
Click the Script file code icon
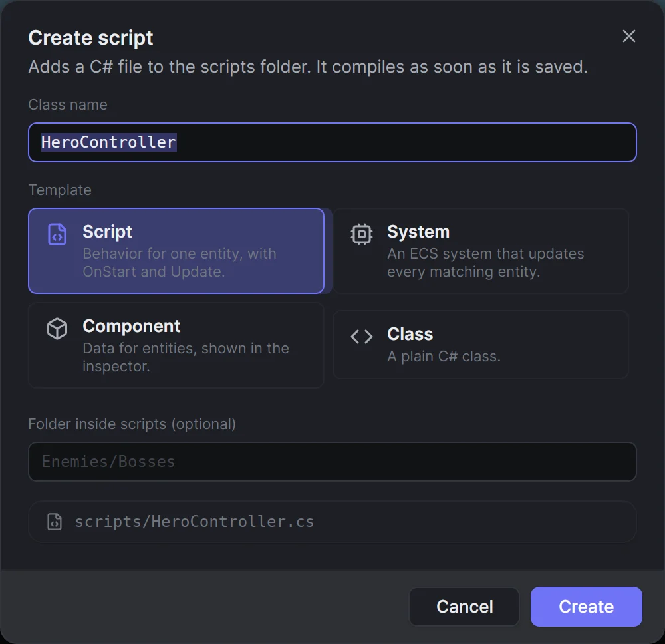click(57, 234)
